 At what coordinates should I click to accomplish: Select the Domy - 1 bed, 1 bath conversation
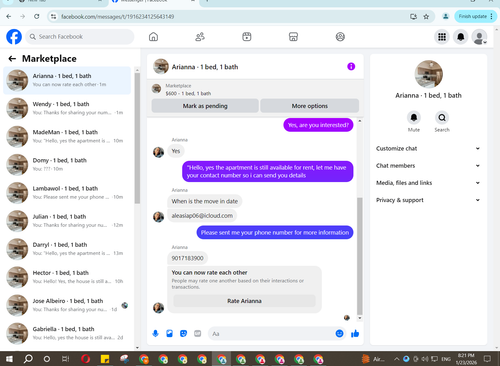[67, 165]
